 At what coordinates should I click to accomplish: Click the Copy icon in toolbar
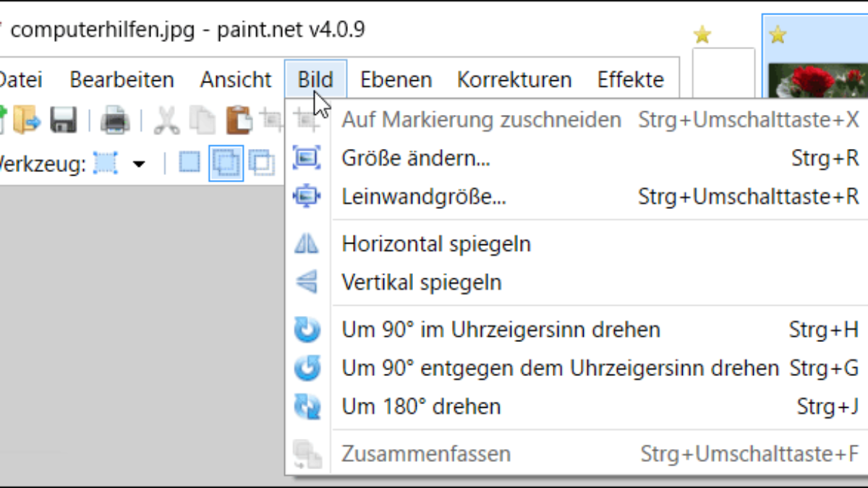coord(203,121)
